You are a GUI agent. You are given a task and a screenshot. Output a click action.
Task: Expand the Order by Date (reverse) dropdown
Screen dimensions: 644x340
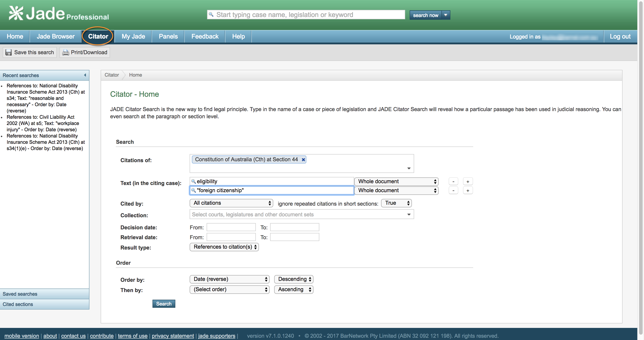coord(229,279)
